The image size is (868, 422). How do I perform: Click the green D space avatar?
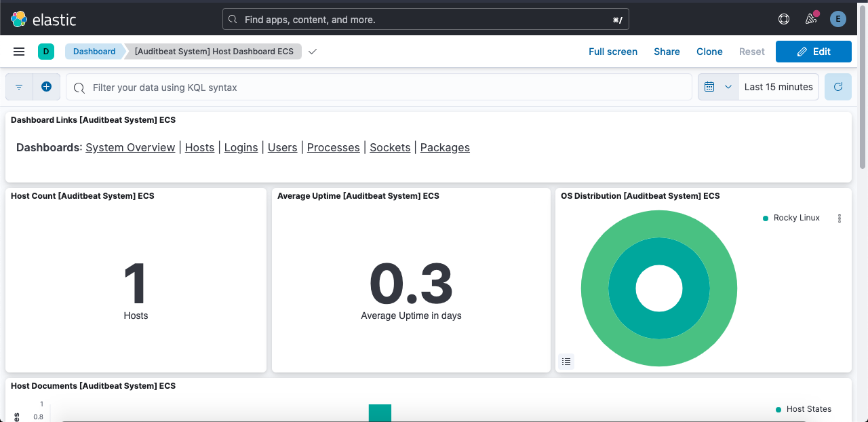coord(46,52)
